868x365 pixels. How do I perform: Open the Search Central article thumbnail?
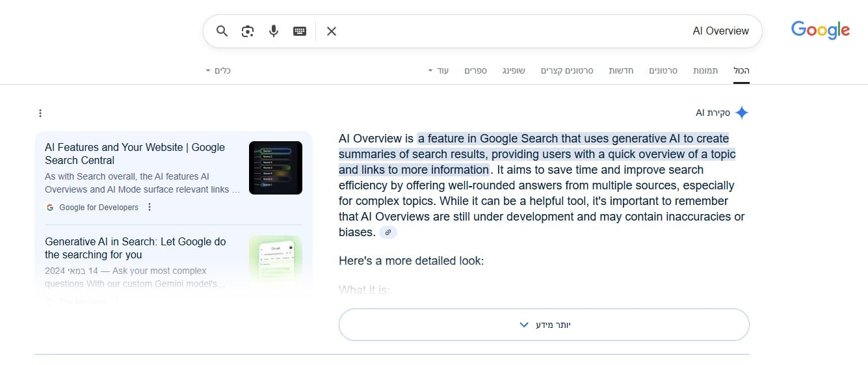(276, 168)
